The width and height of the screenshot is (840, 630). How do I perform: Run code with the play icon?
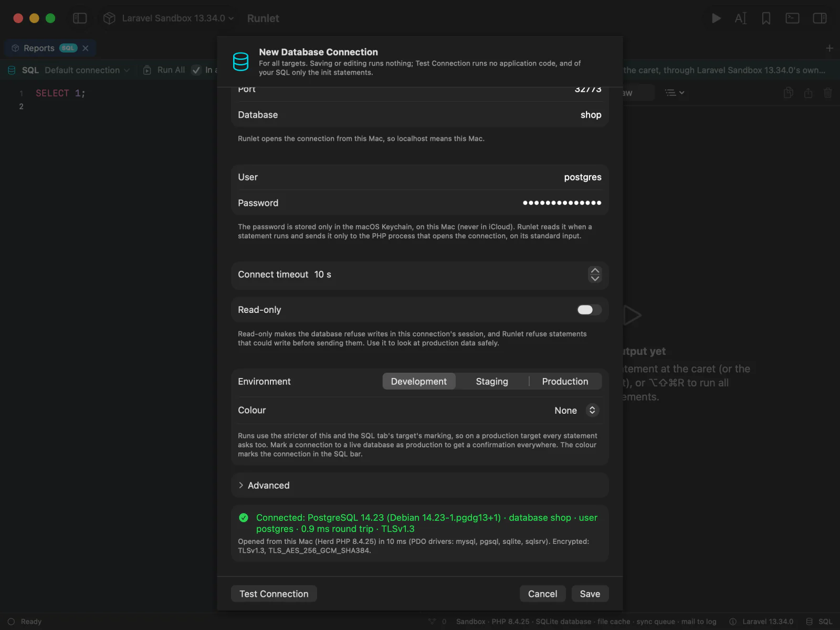[716, 18]
